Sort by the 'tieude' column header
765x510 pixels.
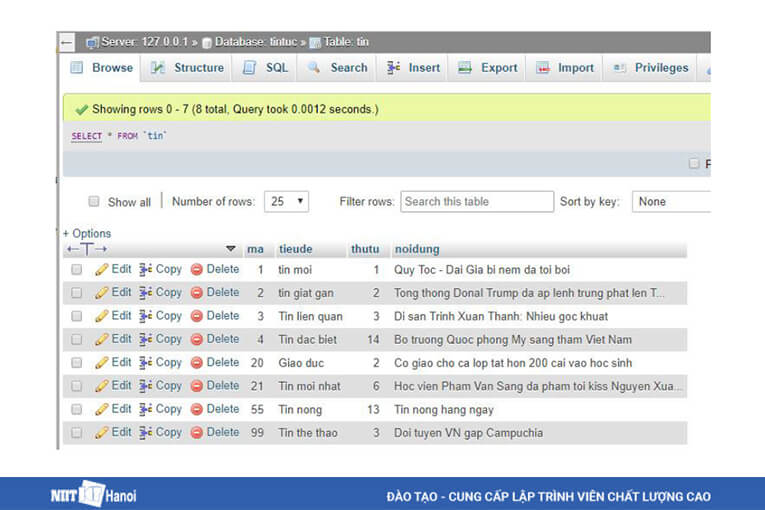pos(295,249)
